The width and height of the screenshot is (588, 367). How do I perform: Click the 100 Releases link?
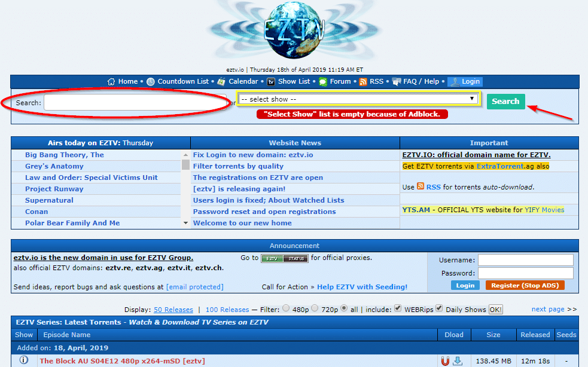(227, 310)
